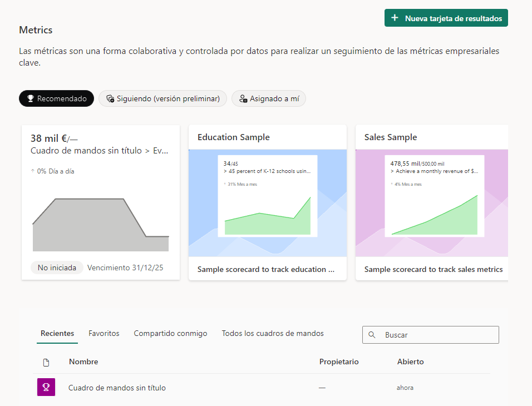Click the file type column header icon
This screenshot has width=532, height=406.
pyautogui.click(x=46, y=362)
